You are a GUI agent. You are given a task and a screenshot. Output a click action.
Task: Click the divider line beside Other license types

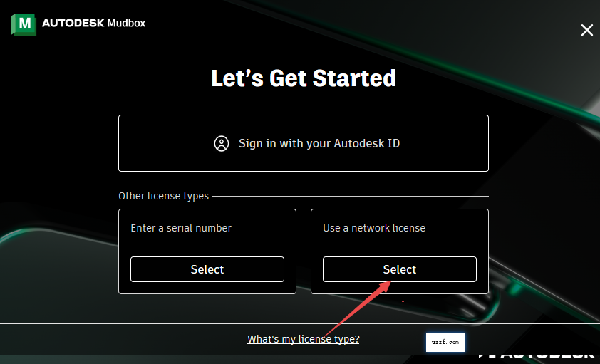pos(351,196)
